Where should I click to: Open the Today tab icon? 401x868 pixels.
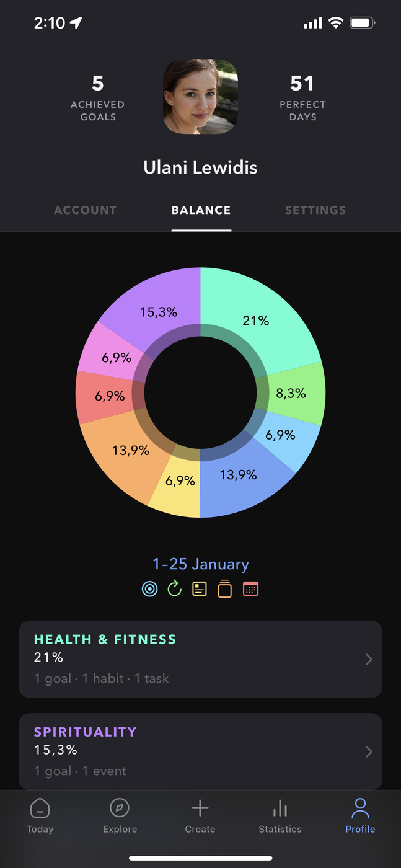(40, 808)
